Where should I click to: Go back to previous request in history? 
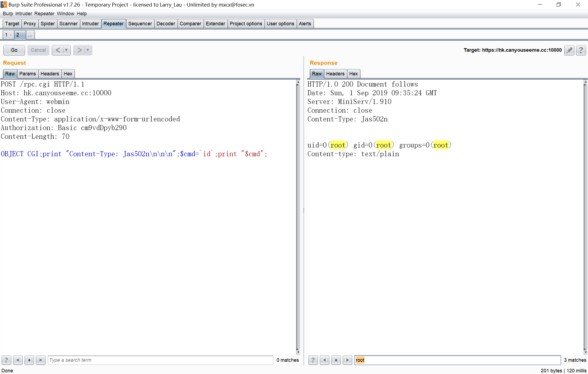pos(58,50)
